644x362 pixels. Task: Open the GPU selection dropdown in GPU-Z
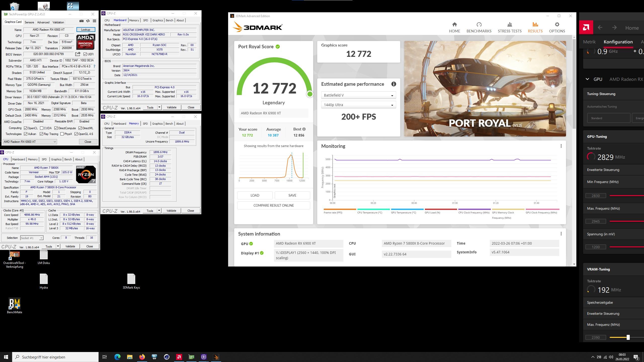pyautogui.click(x=30, y=142)
